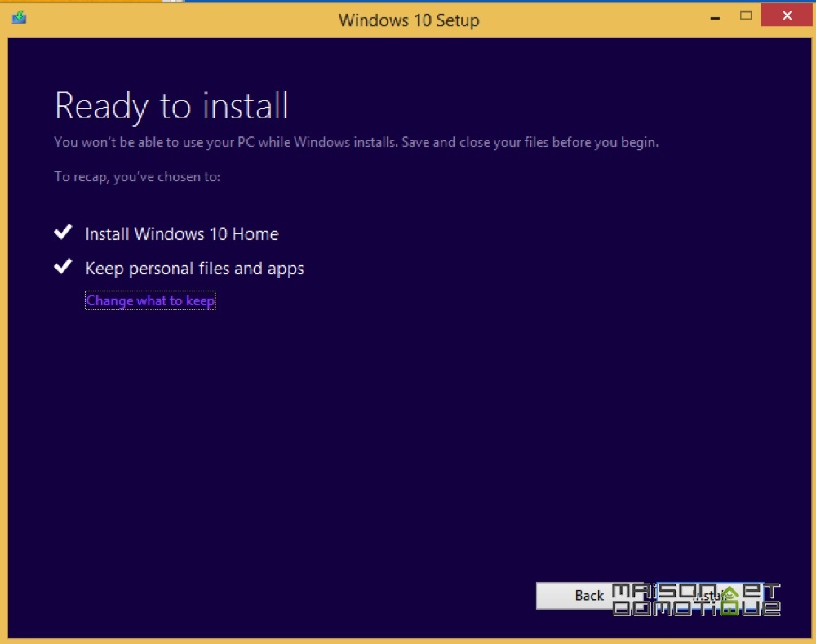The width and height of the screenshot is (816, 644).
Task: Click the 'Windows 10 Setup' title text
Action: pos(409,20)
